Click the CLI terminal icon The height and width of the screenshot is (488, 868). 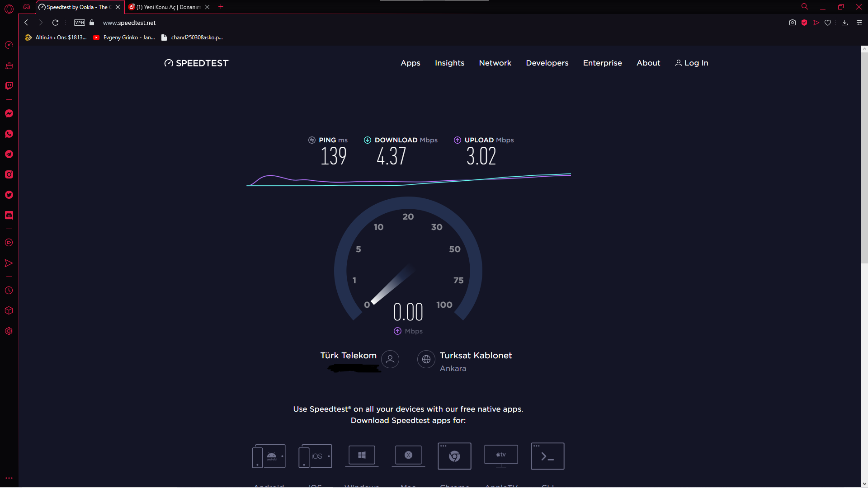tap(547, 456)
